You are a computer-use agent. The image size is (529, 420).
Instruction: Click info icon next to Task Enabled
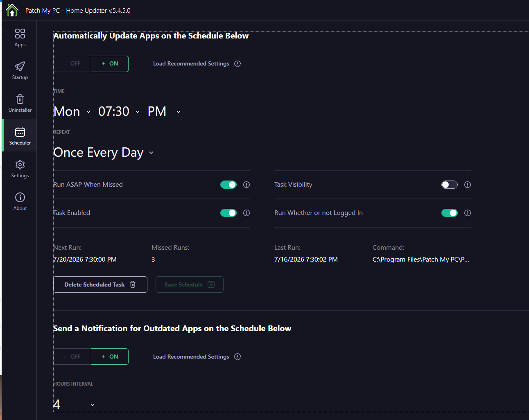(x=246, y=213)
